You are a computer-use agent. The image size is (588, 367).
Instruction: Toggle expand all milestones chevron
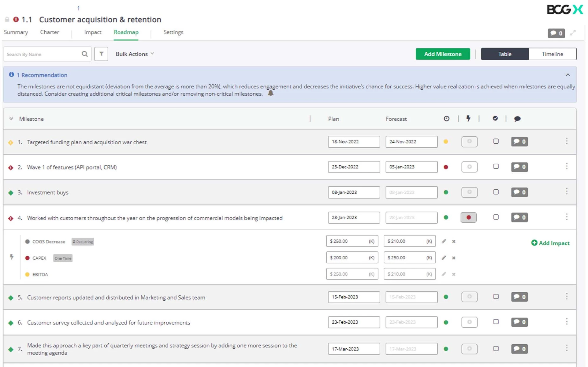click(11, 118)
